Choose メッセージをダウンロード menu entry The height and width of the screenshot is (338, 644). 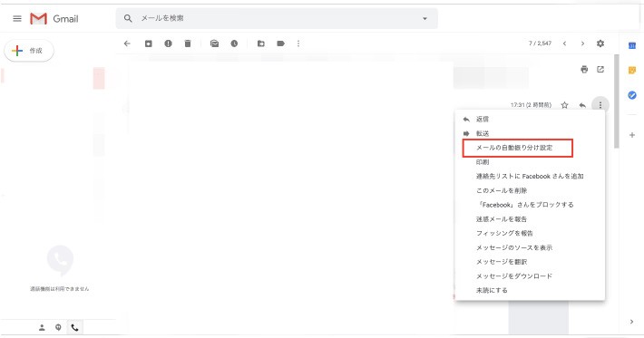530,276
